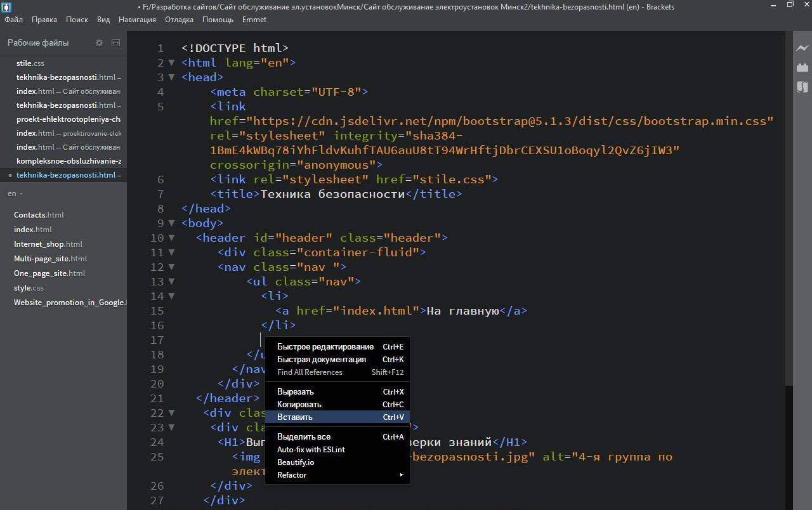
Task: Run Auto-fix with ESLint
Action: coord(311,450)
